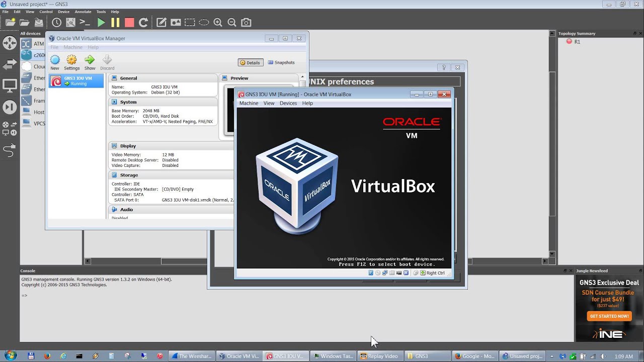Select GNS3 IOU VM in VirtualBox list
This screenshot has width=644, height=362.
pos(76,80)
